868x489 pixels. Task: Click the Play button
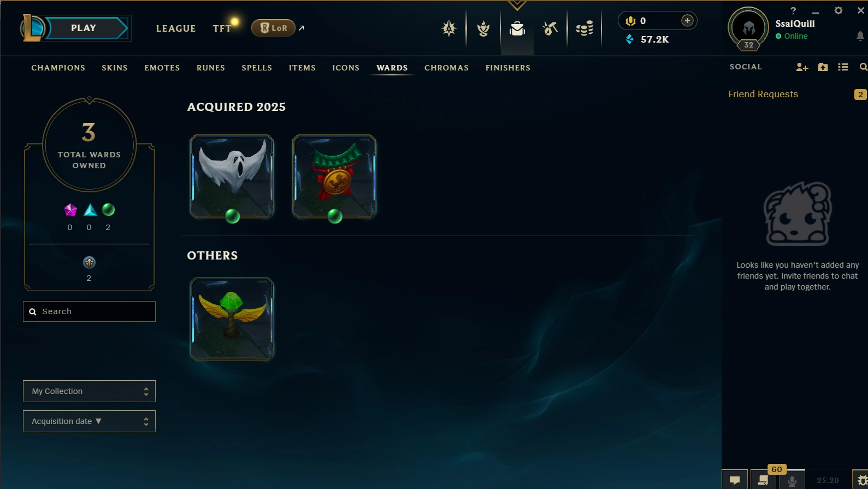83,28
